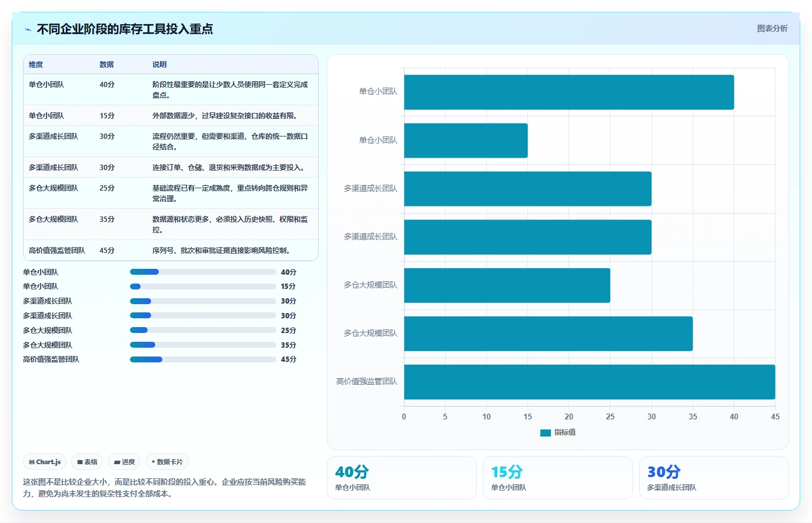Click the 40分 progress bar
The height and width of the screenshot is (523, 812).
[x=203, y=272]
